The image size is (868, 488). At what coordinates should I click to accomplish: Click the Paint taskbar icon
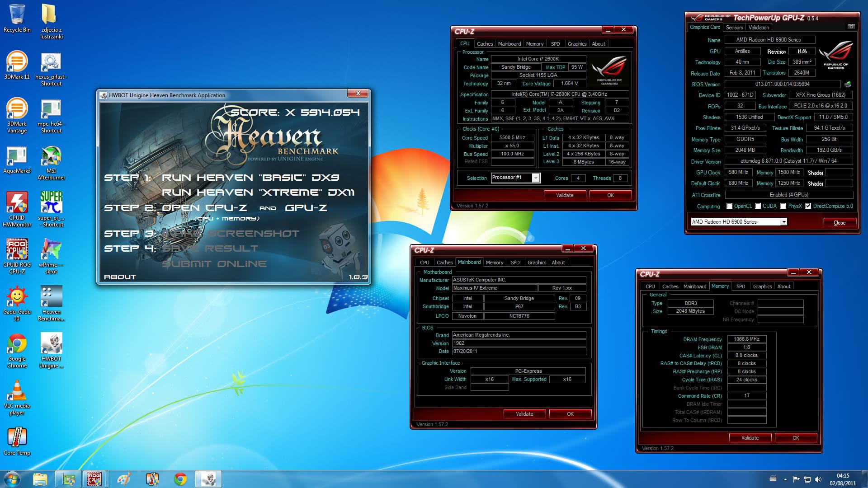tap(123, 479)
